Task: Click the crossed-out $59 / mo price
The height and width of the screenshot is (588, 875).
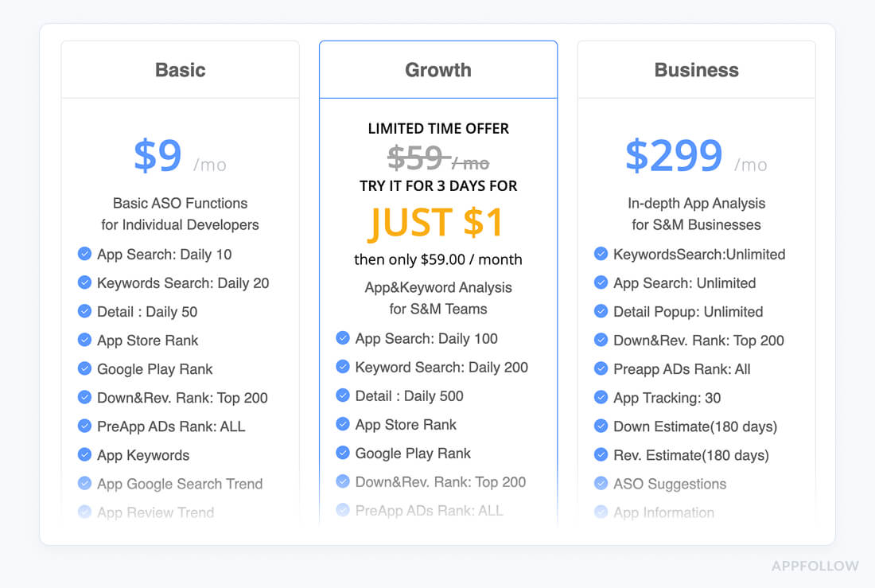Action: coord(437,158)
